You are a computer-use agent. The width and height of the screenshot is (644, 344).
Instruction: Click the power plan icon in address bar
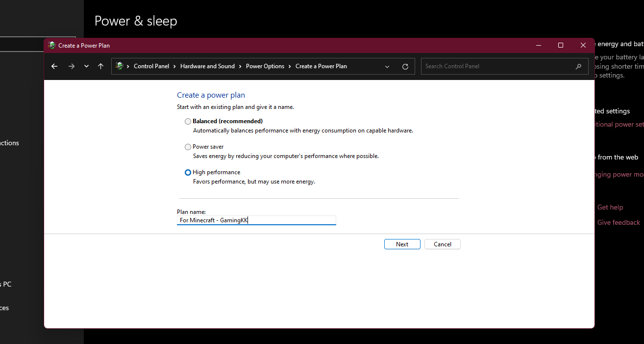(119, 66)
